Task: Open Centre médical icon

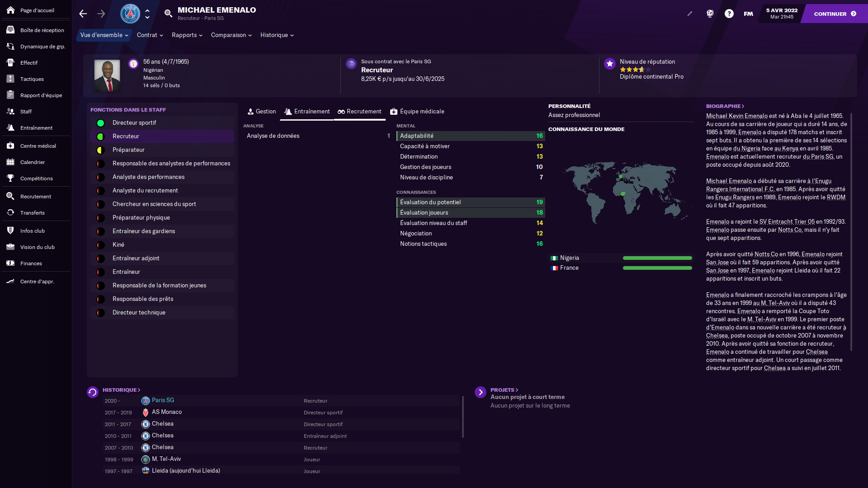Action: click(10, 145)
